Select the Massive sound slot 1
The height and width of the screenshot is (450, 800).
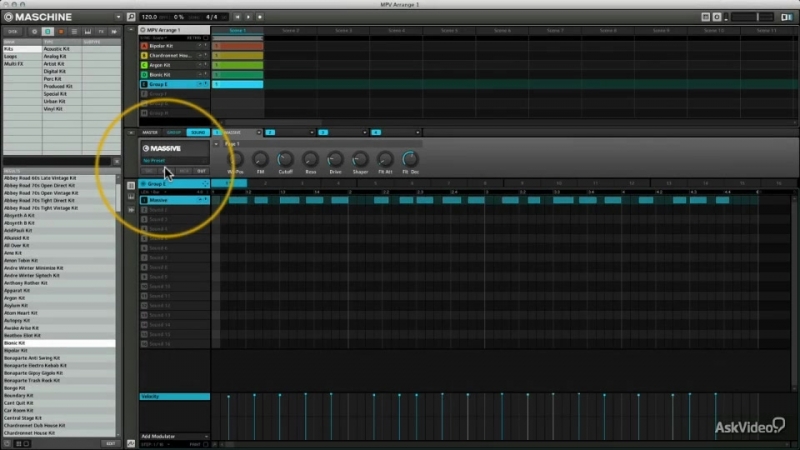[173, 200]
